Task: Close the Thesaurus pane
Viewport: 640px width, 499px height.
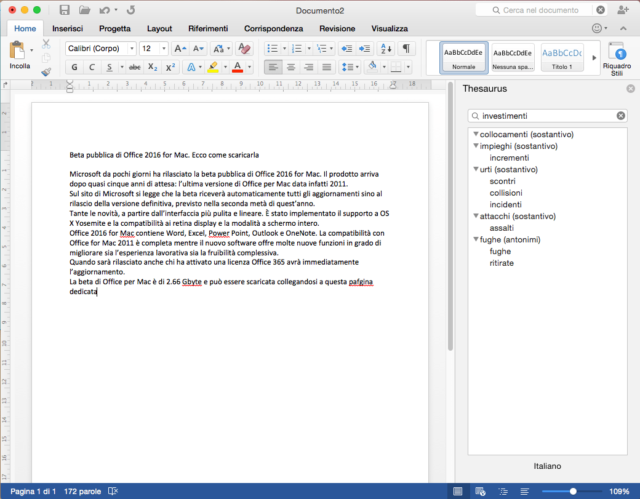Action: click(x=631, y=89)
